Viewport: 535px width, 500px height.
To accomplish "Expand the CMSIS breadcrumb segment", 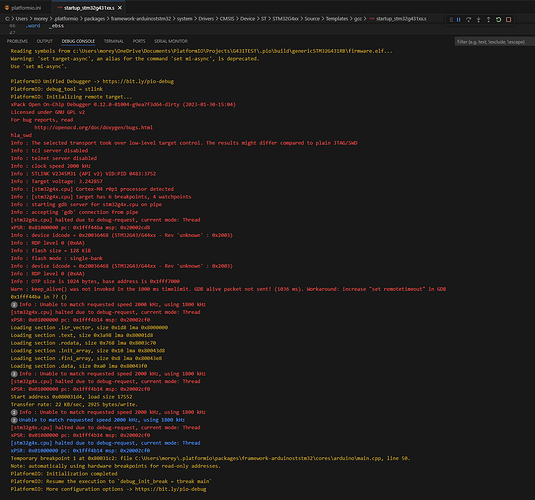I will pos(227,19).
